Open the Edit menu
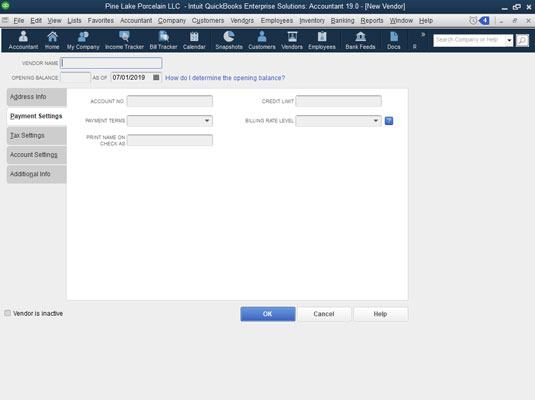Screen dimensions: 535x400 coord(36,20)
